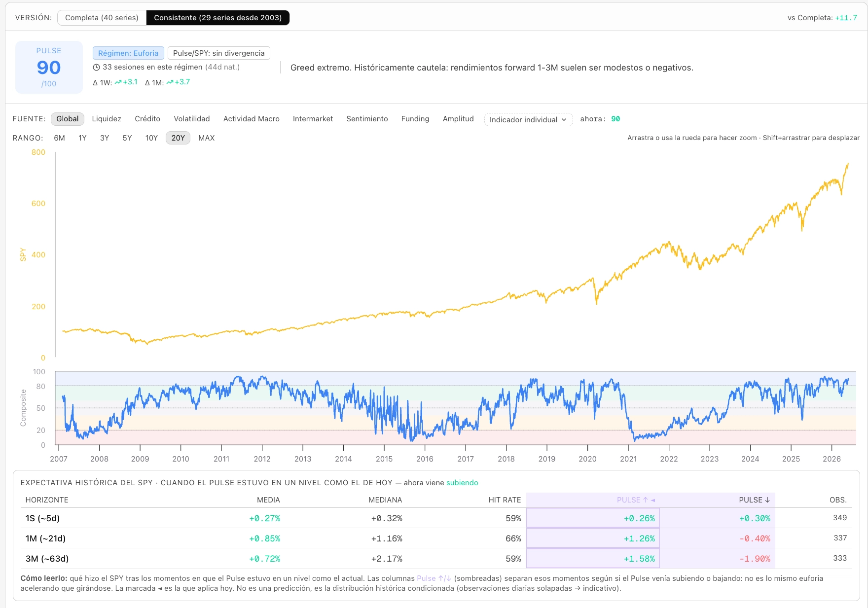Image resolution: width=868 pixels, height=608 pixels.
Task: Switch source to Sentimiento
Action: click(367, 119)
